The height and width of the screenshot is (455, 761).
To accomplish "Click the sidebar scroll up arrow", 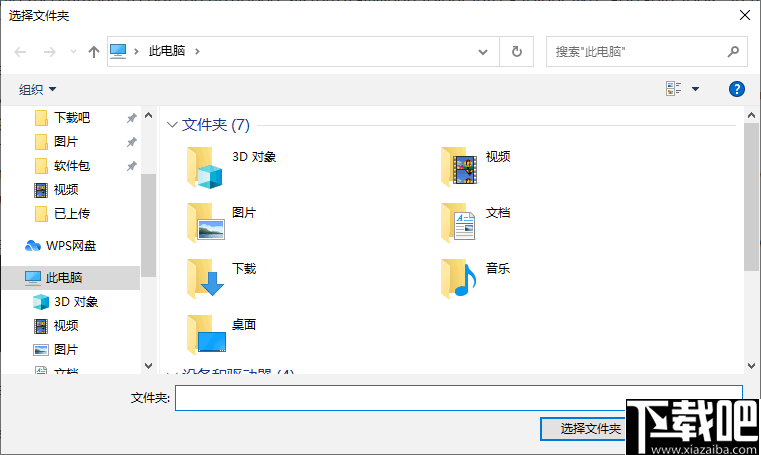I will 149,115.
